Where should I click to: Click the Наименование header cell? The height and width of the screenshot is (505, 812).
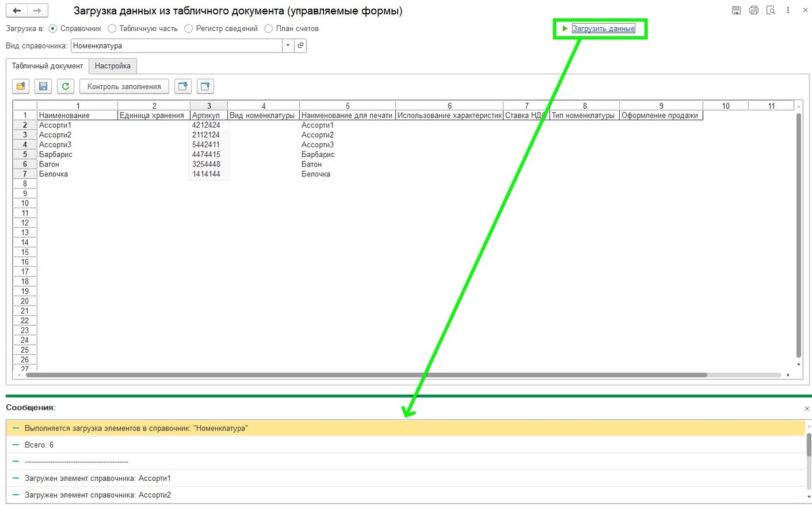click(77, 116)
